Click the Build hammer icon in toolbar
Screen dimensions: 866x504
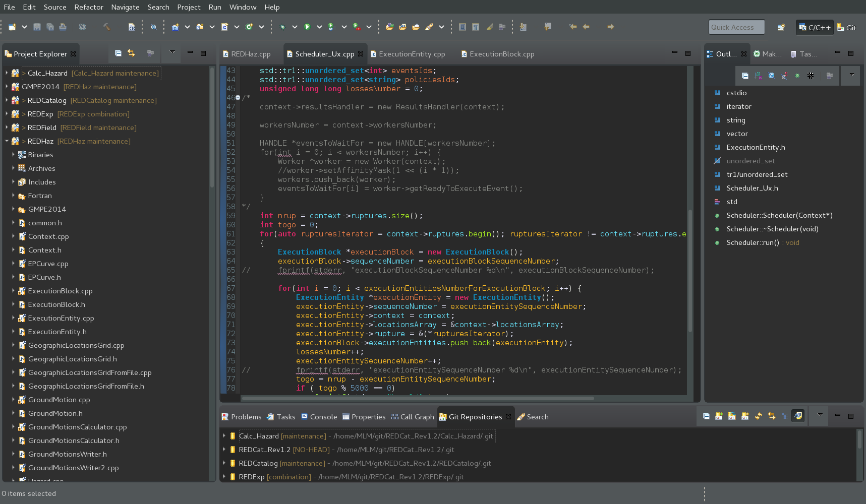[106, 27]
